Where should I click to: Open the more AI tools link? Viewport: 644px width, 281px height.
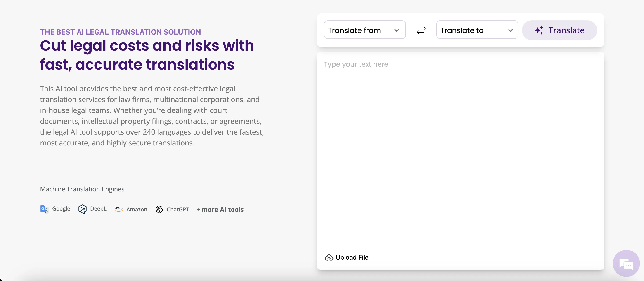(x=220, y=210)
